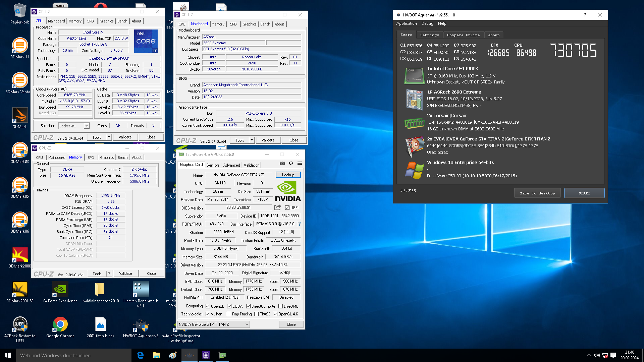Open the Papierkorb recycle bin icon
The width and height of the screenshot is (644, 362).
20,13
